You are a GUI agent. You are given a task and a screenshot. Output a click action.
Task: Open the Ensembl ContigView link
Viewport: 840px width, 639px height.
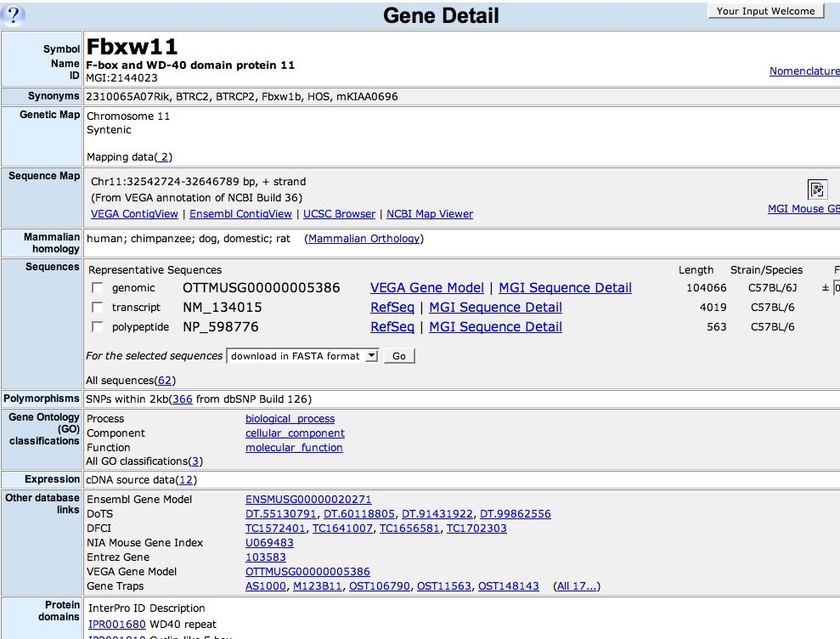click(240, 214)
